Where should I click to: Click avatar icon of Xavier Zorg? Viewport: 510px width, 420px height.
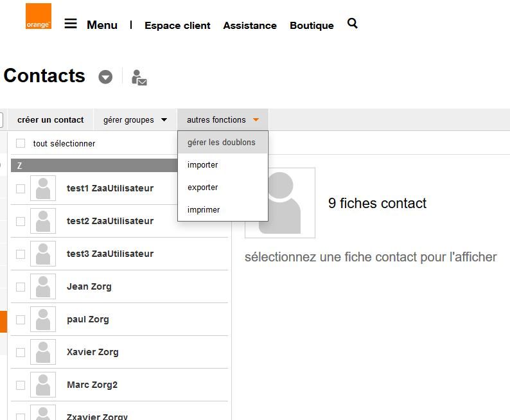pyautogui.click(x=43, y=352)
